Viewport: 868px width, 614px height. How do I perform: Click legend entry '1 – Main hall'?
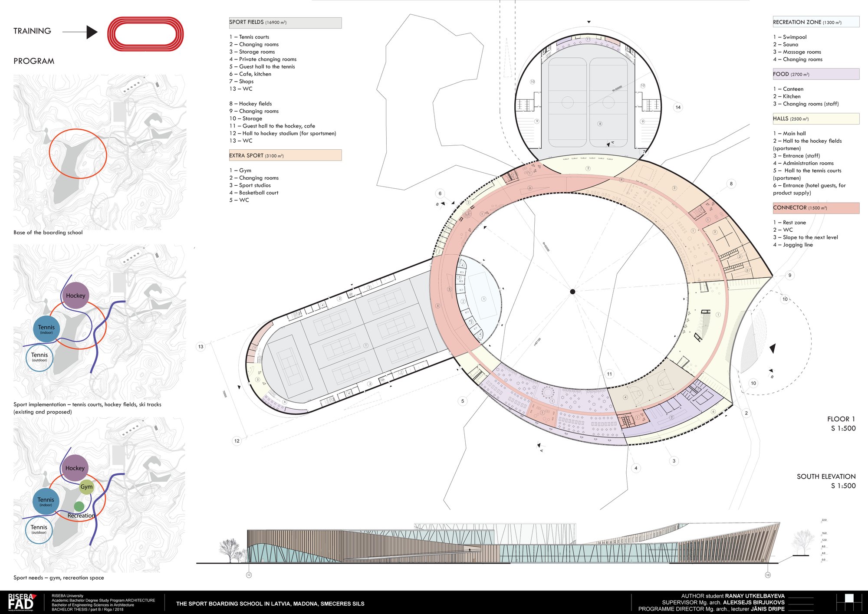[789, 134]
